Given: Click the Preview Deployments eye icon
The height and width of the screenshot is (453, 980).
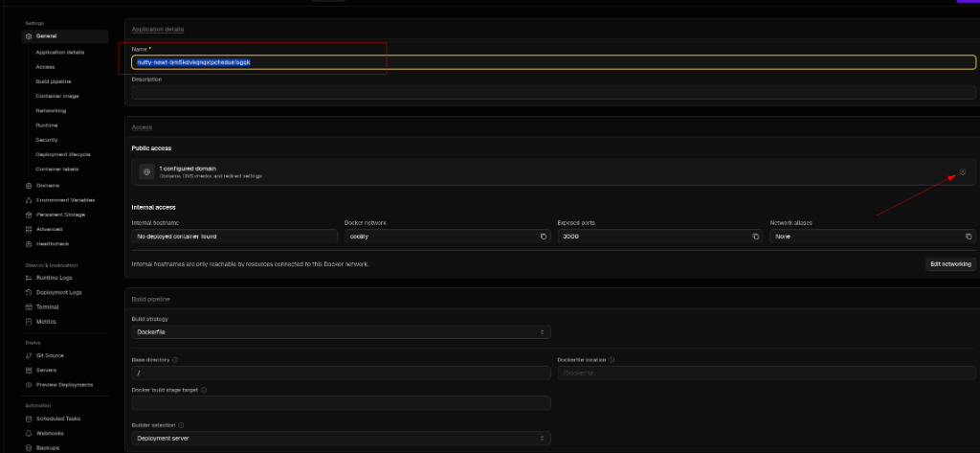Looking at the screenshot, I should pos(29,385).
